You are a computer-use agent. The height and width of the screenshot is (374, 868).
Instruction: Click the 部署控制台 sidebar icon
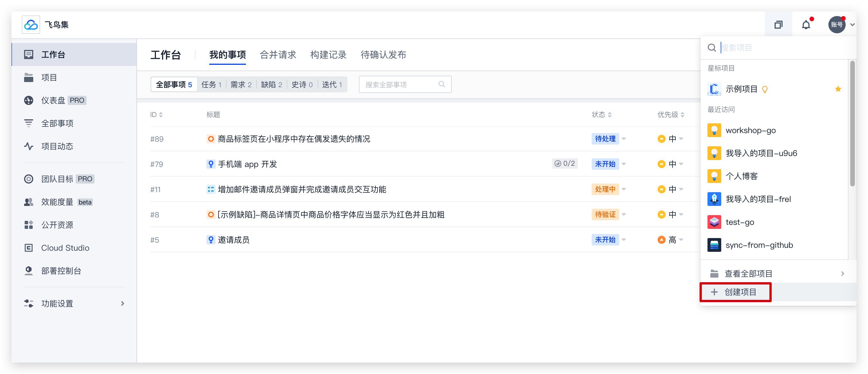click(29, 270)
